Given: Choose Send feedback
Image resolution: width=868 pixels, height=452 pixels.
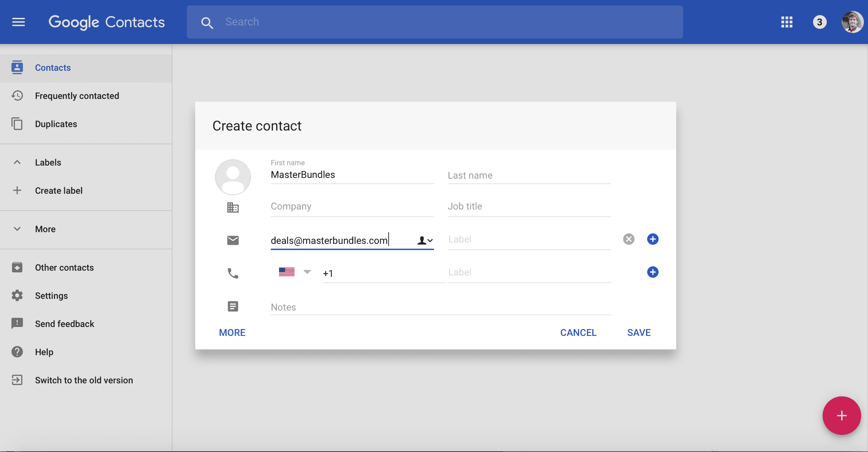Looking at the screenshot, I should tap(86, 324).
